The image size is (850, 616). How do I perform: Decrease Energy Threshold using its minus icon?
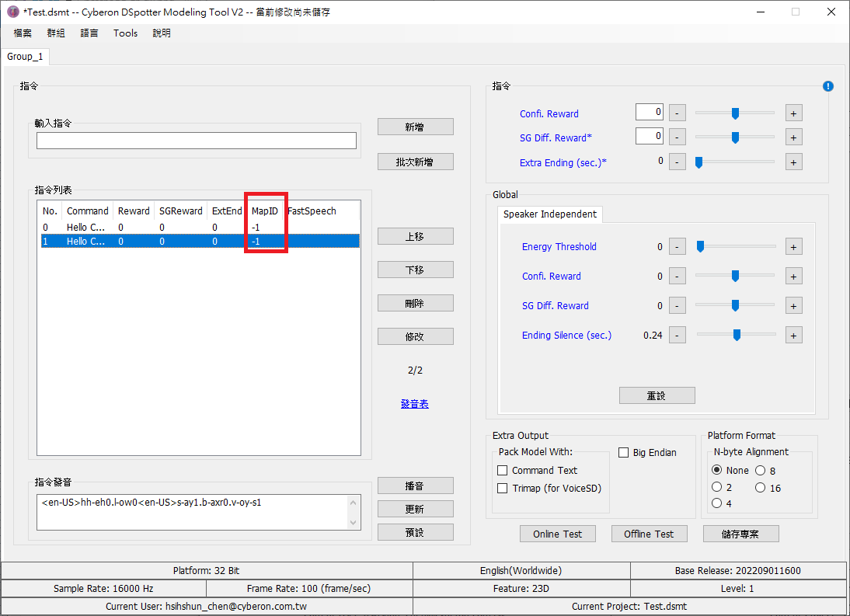click(677, 246)
